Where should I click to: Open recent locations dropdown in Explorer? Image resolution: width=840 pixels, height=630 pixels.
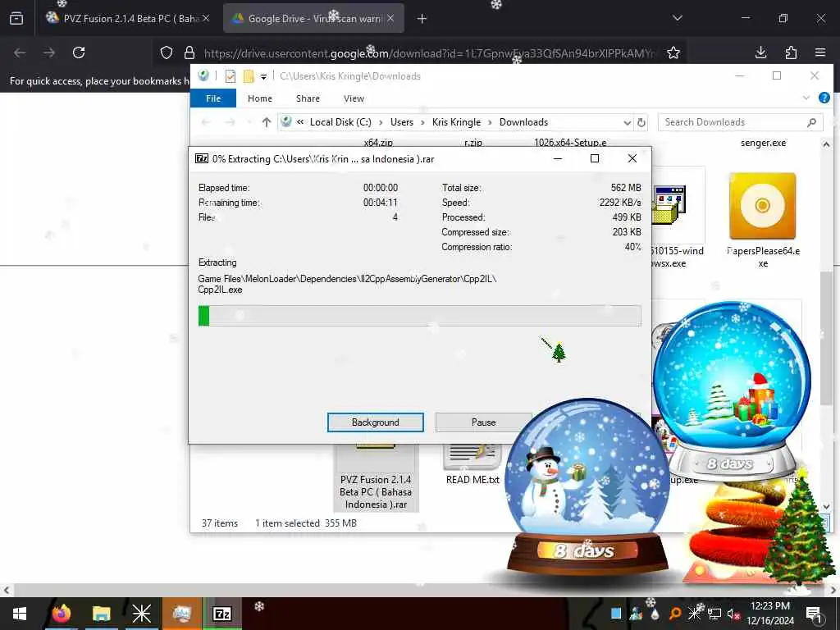249,122
